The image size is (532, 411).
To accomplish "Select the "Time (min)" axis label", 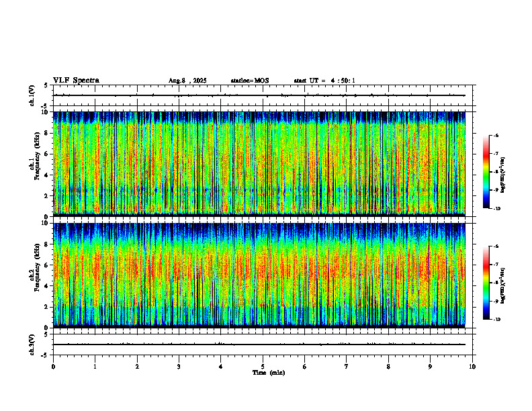I will click(x=269, y=373).
